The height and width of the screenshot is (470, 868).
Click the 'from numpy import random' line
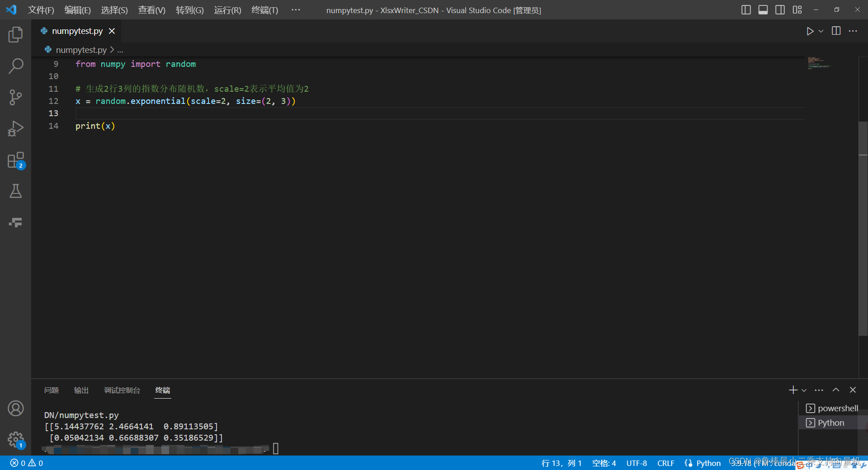pyautogui.click(x=136, y=64)
